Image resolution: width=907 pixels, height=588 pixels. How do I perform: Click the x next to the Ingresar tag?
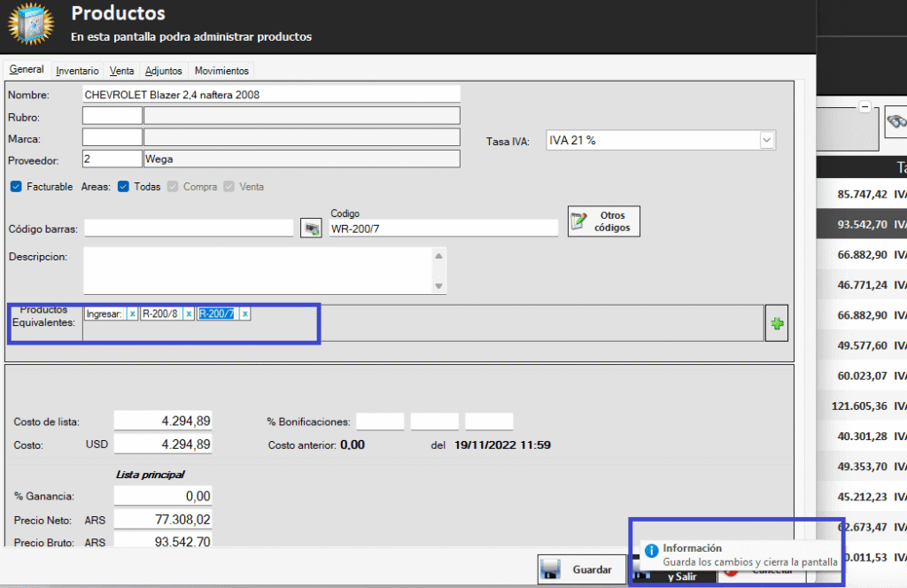pyautogui.click(x=132, y=314)
